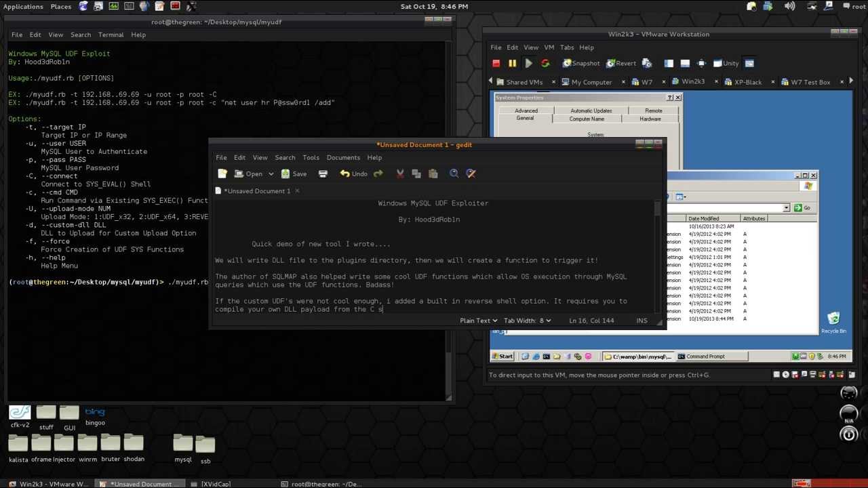This screenshot has width=868, height=488.
Task: Open the Terminal menu in terminal window
Action: pyautogui.click(x=111, y=35)
